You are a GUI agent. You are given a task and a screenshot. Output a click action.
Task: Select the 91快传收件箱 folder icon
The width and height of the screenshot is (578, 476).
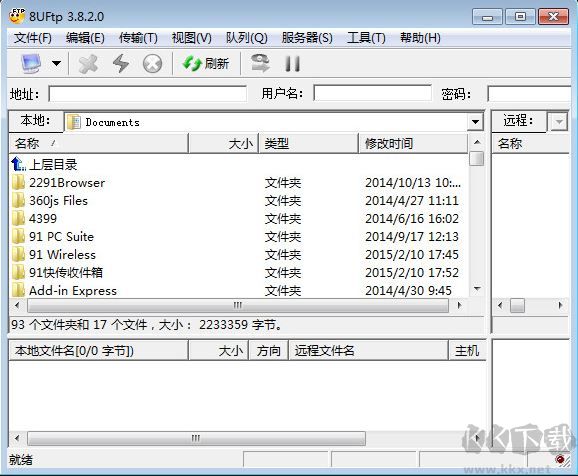(18, 273)
